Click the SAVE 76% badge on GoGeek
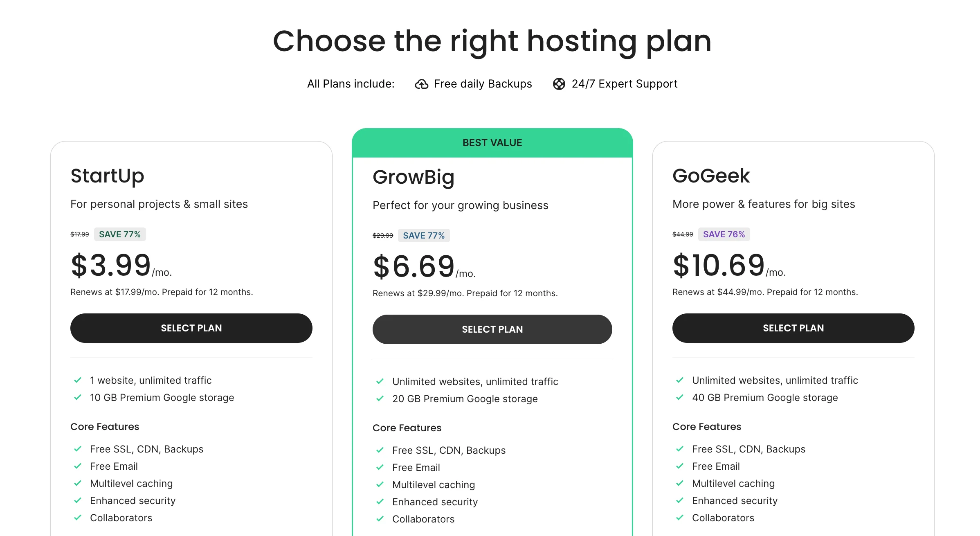The width and height of the screenshot is (980, 536). coord(724,234)
